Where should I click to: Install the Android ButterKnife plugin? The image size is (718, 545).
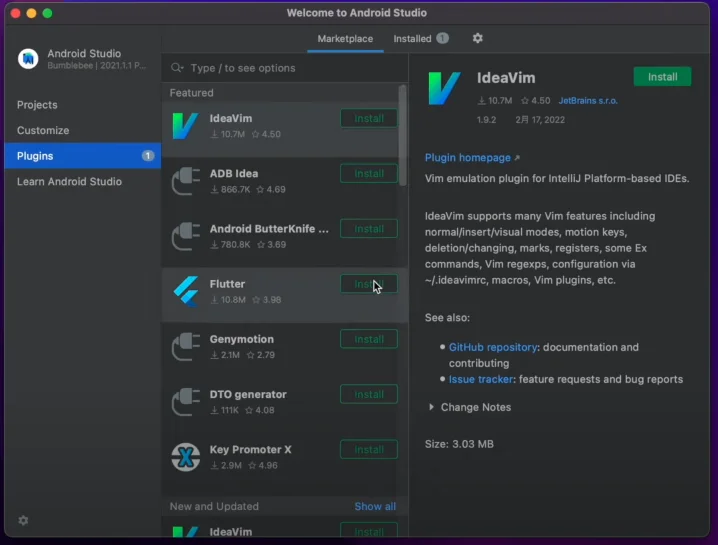point(369,229)
